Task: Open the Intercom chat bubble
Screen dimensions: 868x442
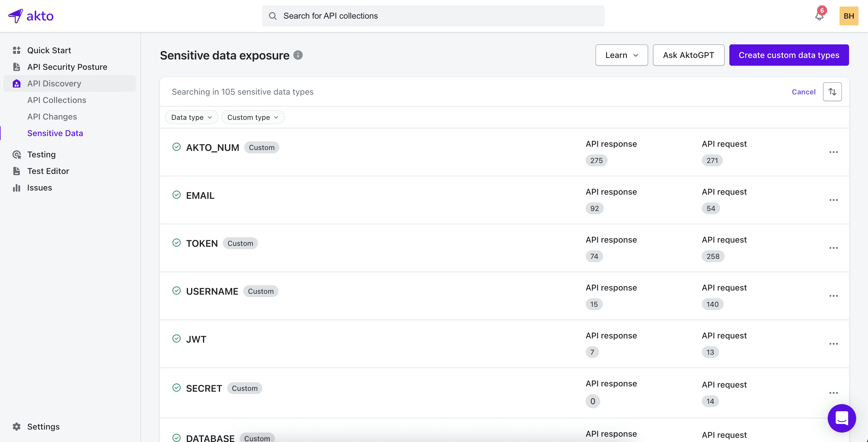Action: 842,418
